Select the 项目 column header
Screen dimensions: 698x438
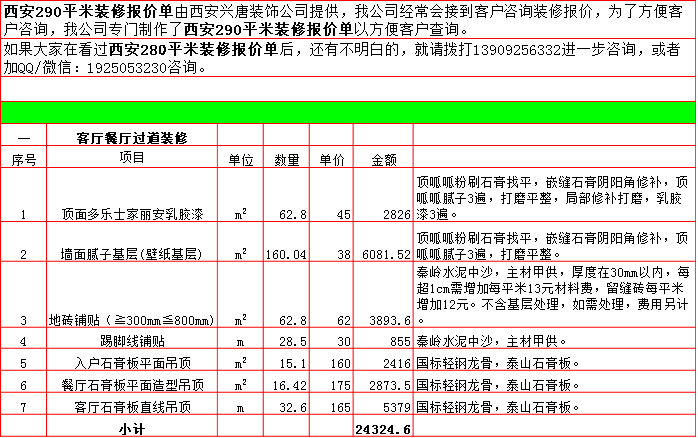132,158
